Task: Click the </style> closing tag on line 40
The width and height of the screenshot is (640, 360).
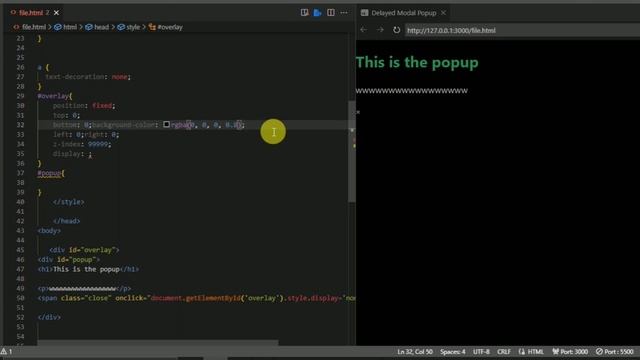Action: (x=69, y=202)
